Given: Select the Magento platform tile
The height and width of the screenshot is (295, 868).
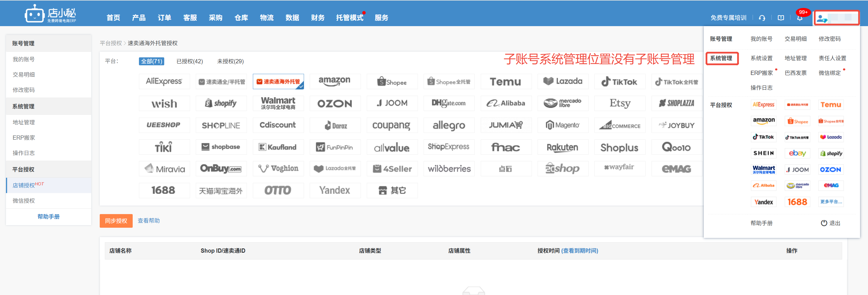Looking at the screenshot, I should (x=563, y=125).
